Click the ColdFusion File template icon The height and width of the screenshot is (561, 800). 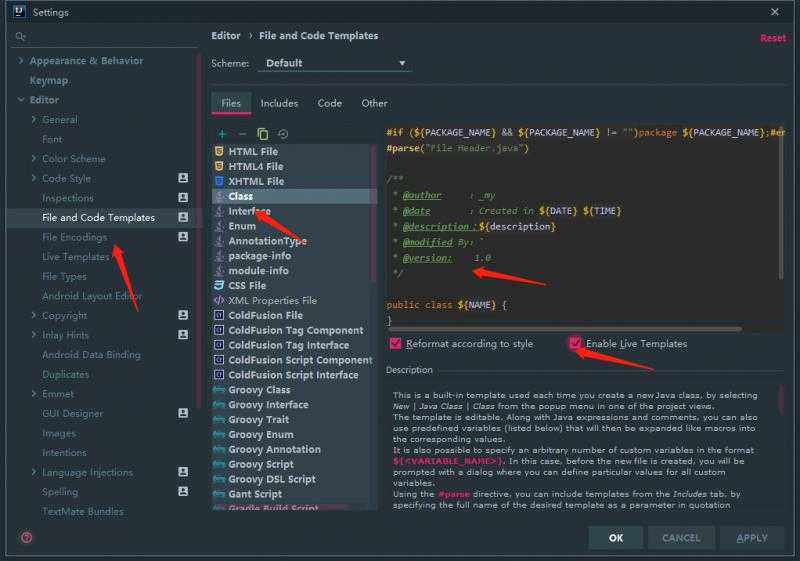point(219,315)
